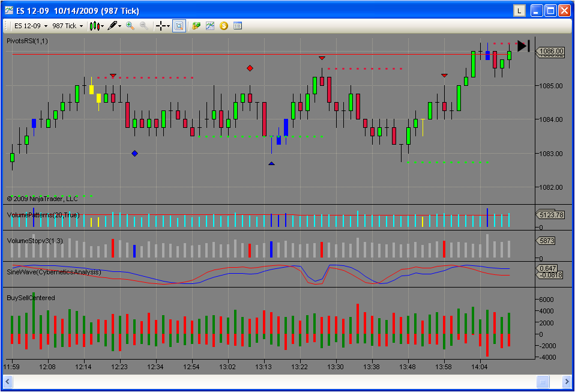The height and width of the screenshot is (392, 575).
Task: Click the black jump-to-last-bar arrow icon
Action: click(x=523, y=46)
